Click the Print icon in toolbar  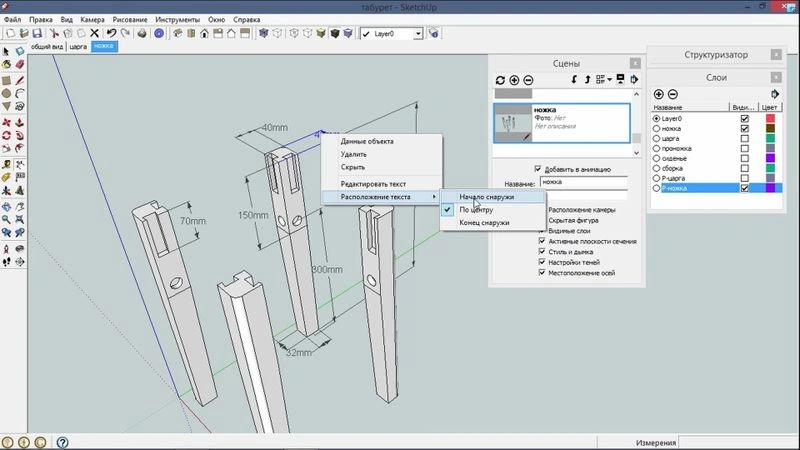coord(142,33)
